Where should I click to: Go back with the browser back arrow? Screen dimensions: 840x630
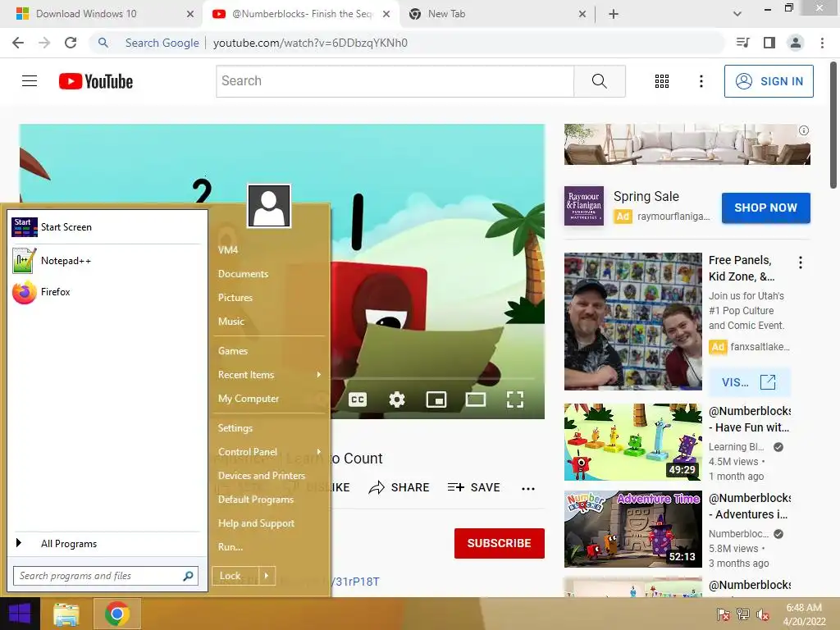[x=18, y=43]
